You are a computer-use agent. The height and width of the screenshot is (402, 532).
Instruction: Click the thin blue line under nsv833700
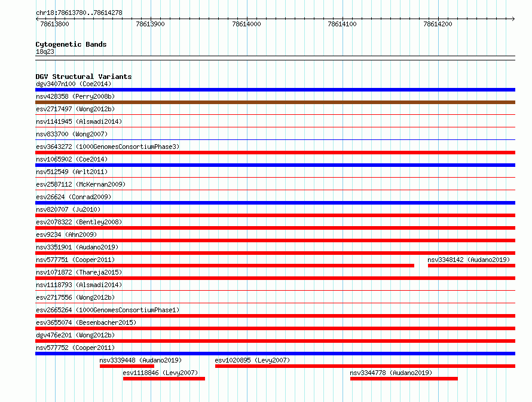pos(275,140)
